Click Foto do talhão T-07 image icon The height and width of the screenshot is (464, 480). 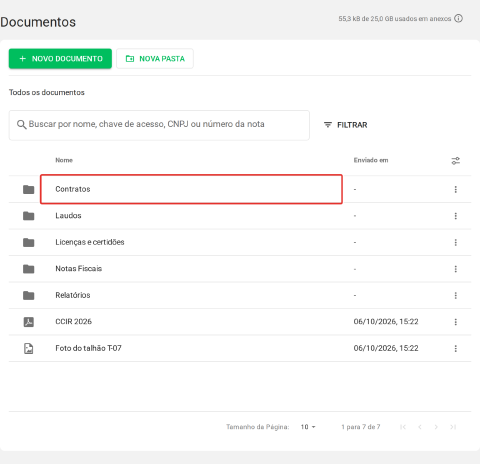(x=29, y=348)
